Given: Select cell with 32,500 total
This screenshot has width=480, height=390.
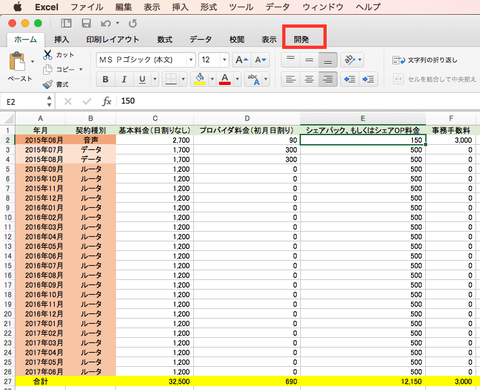Looking at the screenshot, I should [x=155, y=381].
